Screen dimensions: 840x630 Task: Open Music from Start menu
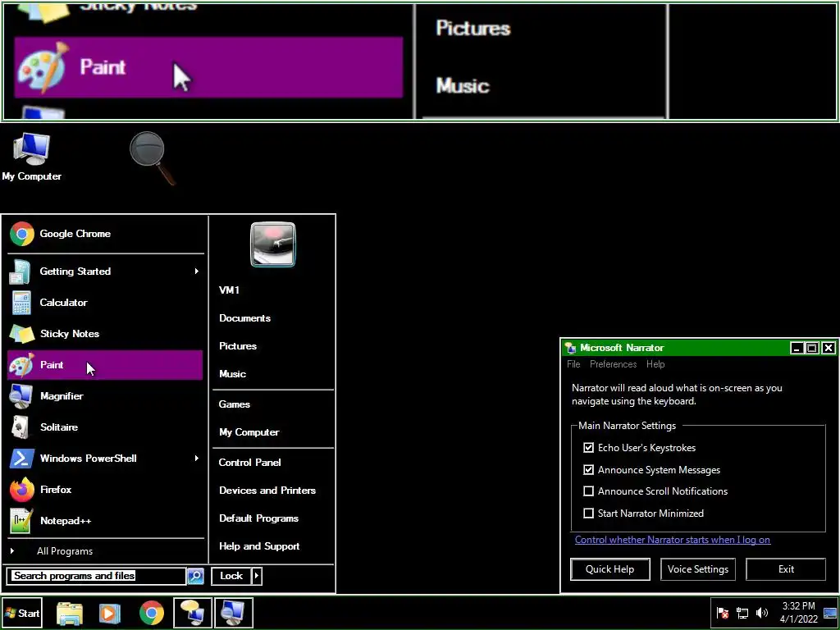click(x=232, y=374)
